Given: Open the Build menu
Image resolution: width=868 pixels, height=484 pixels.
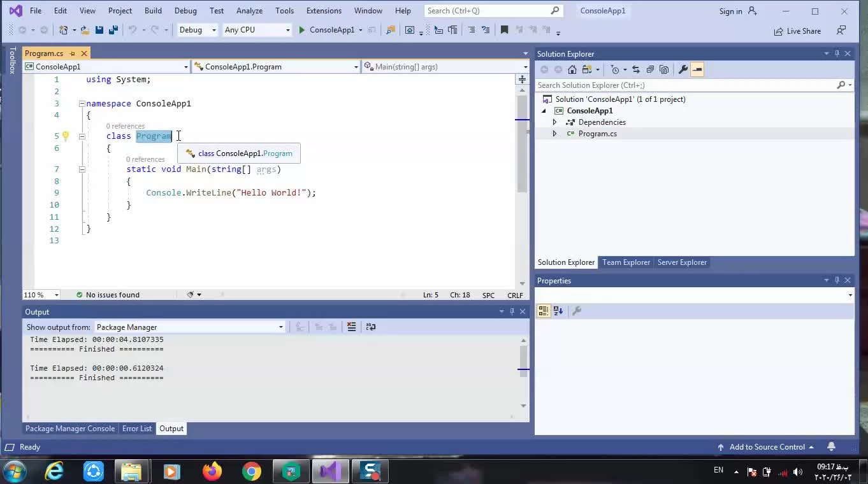Looking at the screenshot, I should (153, 11).
